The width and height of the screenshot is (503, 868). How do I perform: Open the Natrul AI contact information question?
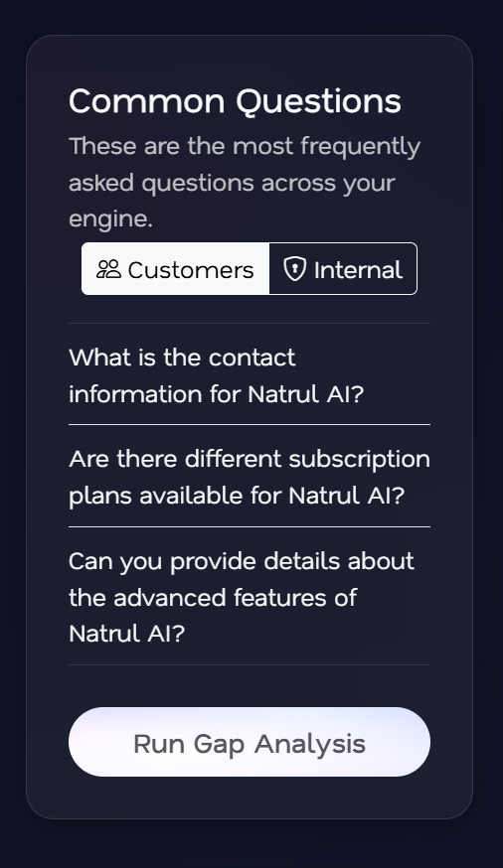click(x=250, y=375)
